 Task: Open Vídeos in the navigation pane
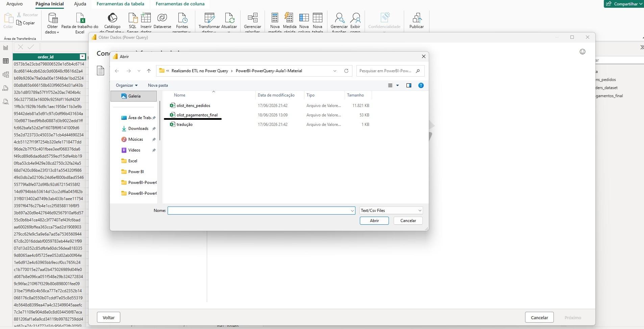(134, 150)
